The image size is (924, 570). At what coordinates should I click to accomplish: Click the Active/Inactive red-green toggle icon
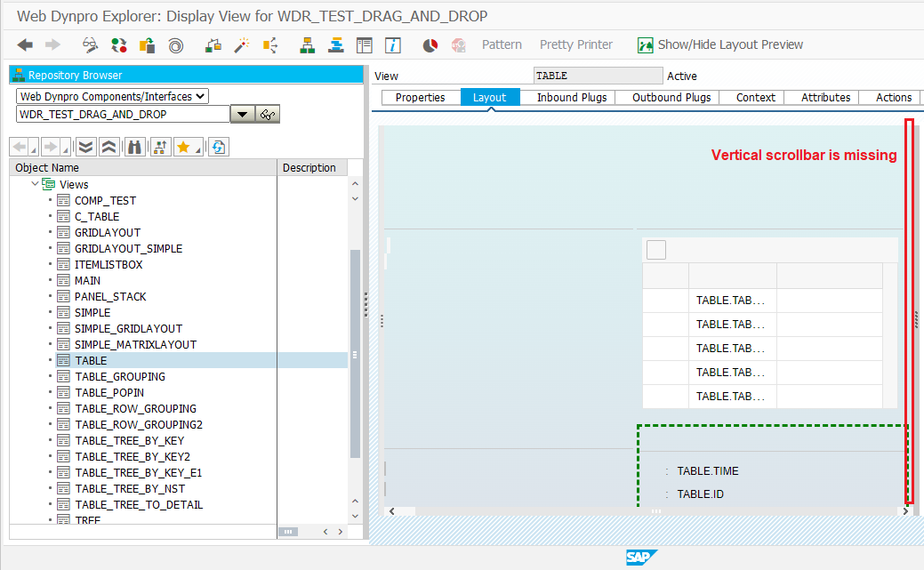[119, 44]
